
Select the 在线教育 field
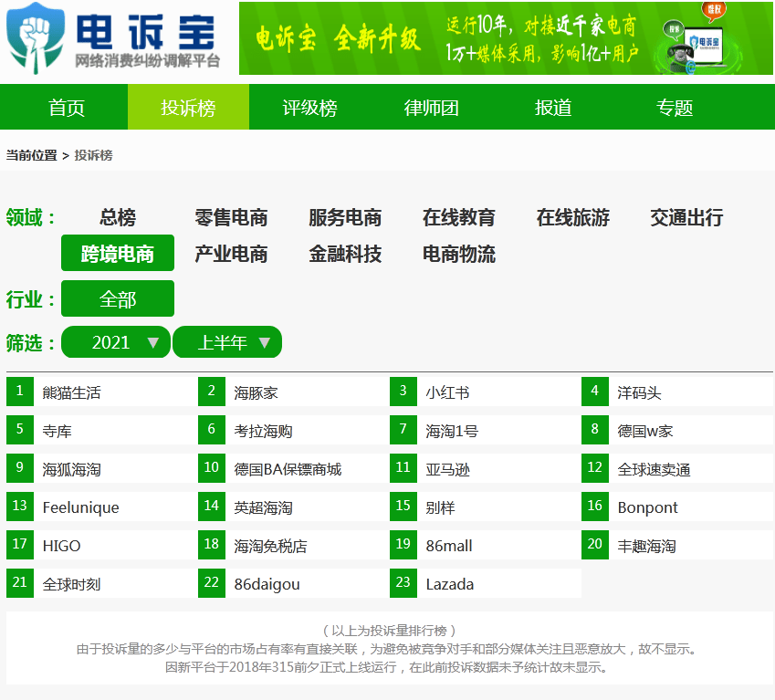pos(458,217)
